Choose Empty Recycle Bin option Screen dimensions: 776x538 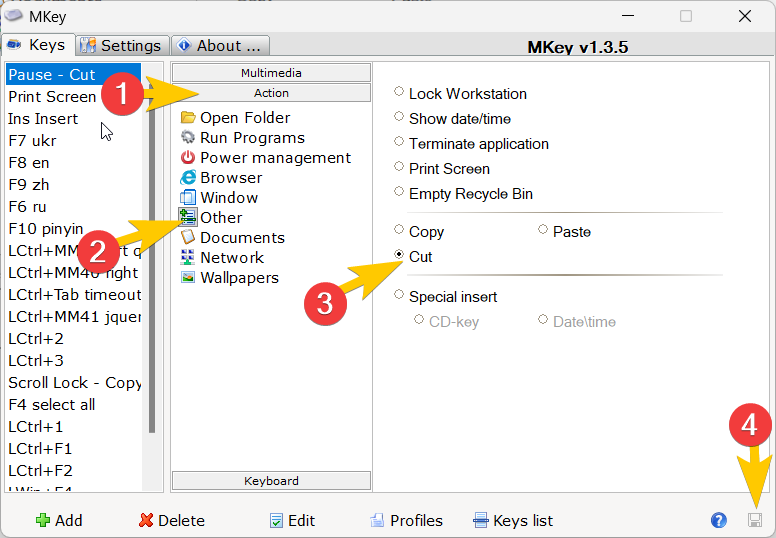(399, 191)
